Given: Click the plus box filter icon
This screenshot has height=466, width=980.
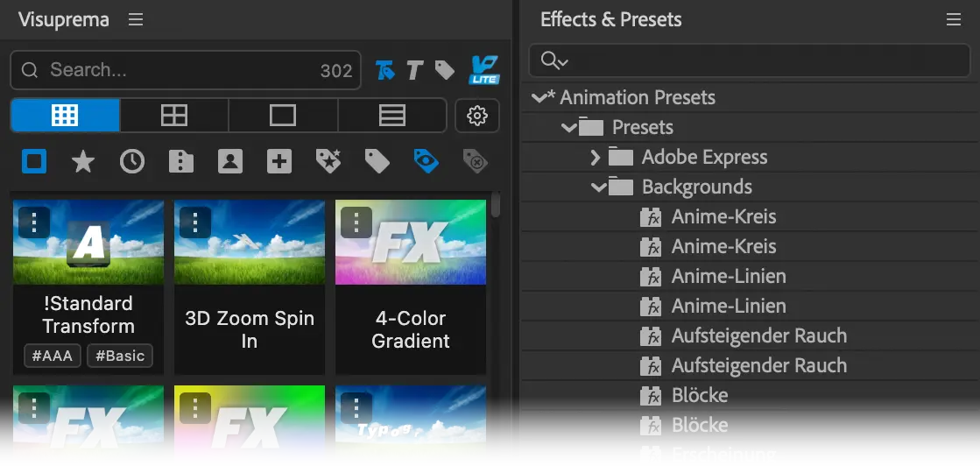Looking at the screenshot, I should tap(279, 162).
